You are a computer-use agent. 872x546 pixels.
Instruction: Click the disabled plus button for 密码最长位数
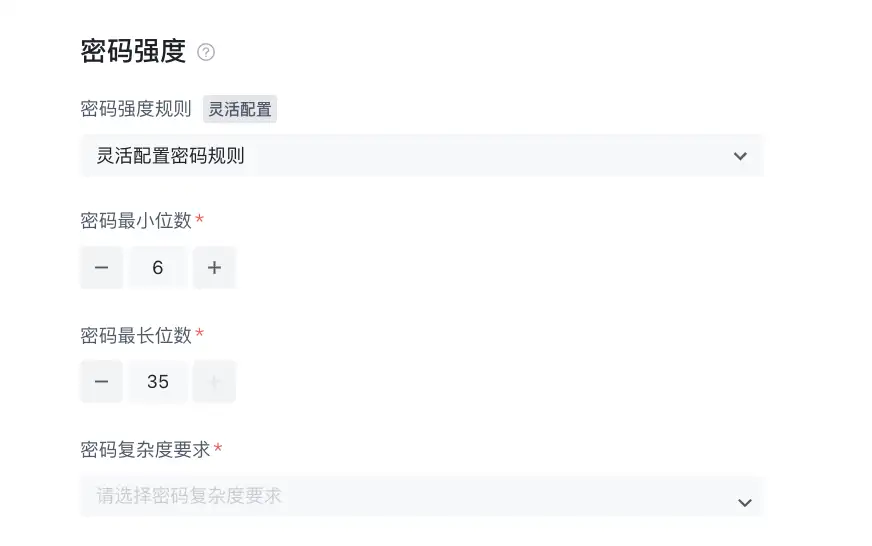click(x=214, y=381)
